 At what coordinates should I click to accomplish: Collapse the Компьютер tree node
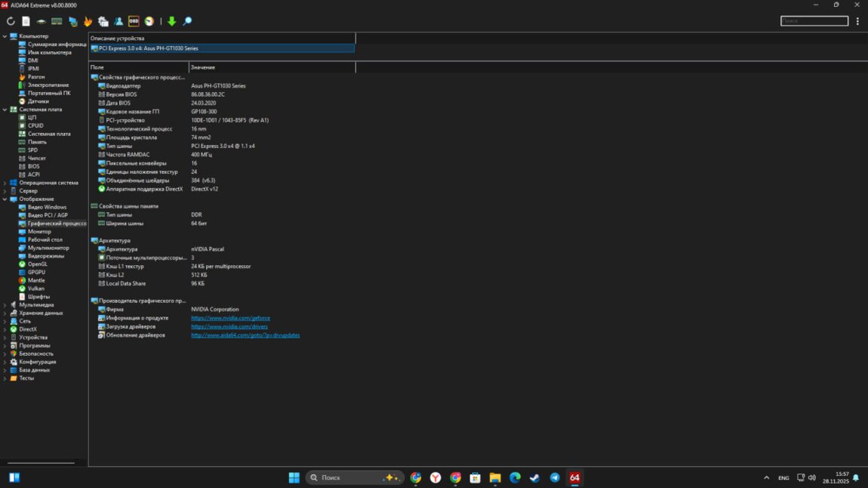coord(5,36)
